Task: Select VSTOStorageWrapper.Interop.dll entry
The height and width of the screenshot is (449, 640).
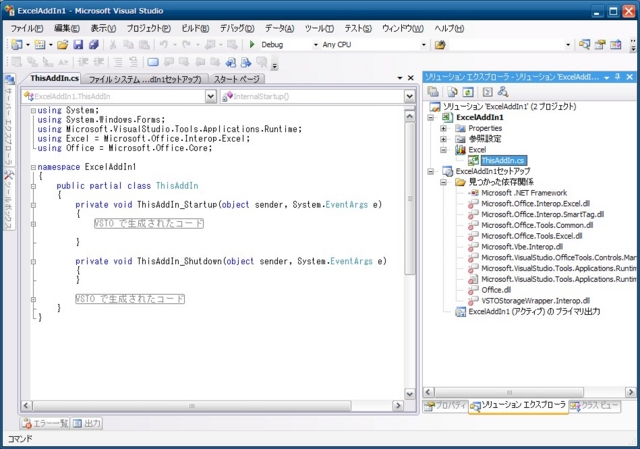Action: click(536, 301)
